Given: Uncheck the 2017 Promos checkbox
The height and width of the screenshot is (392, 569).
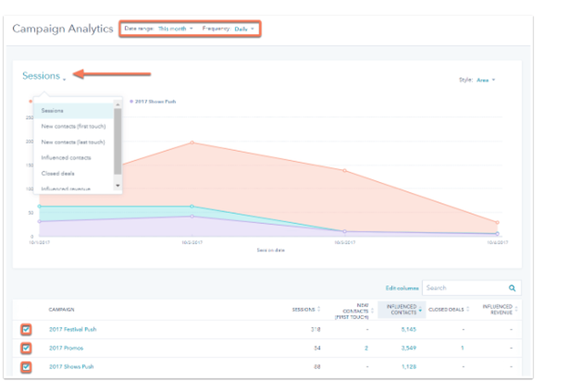Looking at the screenshot, I should (26, 348).
